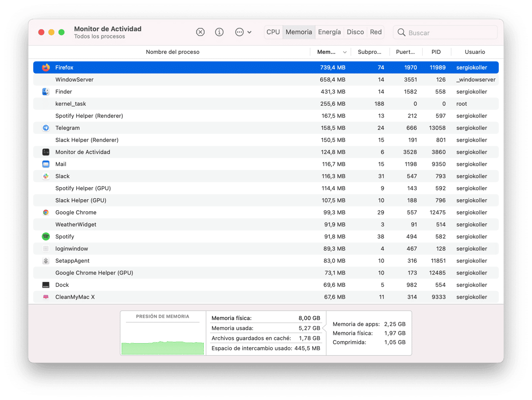The image size is (532, 400).
Task: Select the Google Chrome app icon
Action: [46, 212]
